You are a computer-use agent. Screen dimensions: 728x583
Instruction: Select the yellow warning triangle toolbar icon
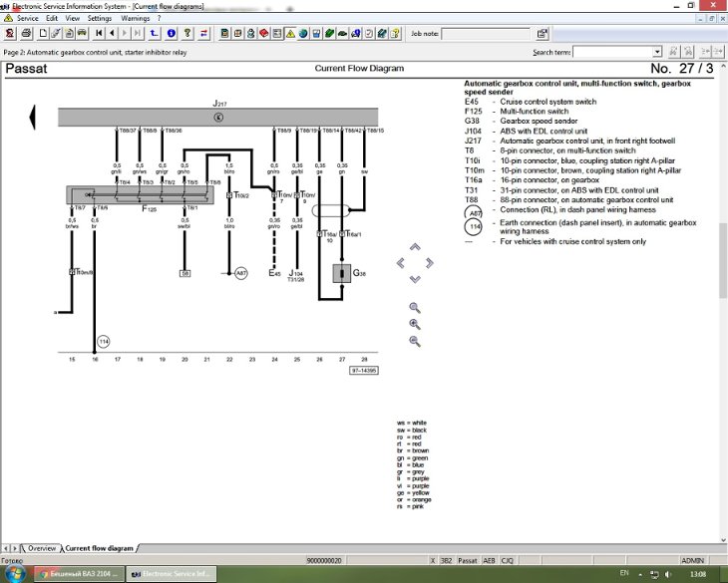[x=290, y=34]
